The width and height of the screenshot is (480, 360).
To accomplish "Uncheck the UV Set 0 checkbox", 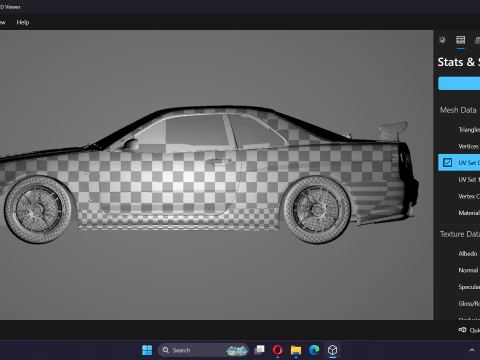I will [447, 163].
